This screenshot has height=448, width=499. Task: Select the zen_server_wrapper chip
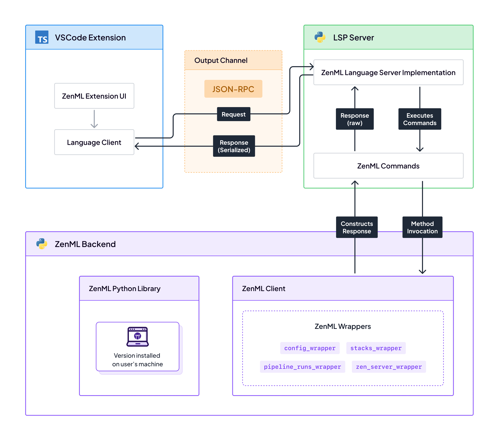pyautogui.click(x=389, y=366)
